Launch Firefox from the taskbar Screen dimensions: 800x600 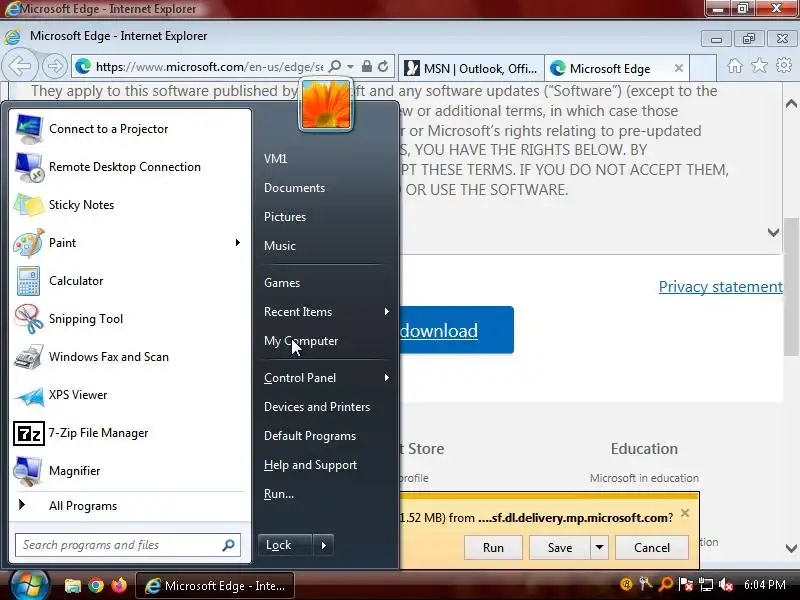point(119,585)
